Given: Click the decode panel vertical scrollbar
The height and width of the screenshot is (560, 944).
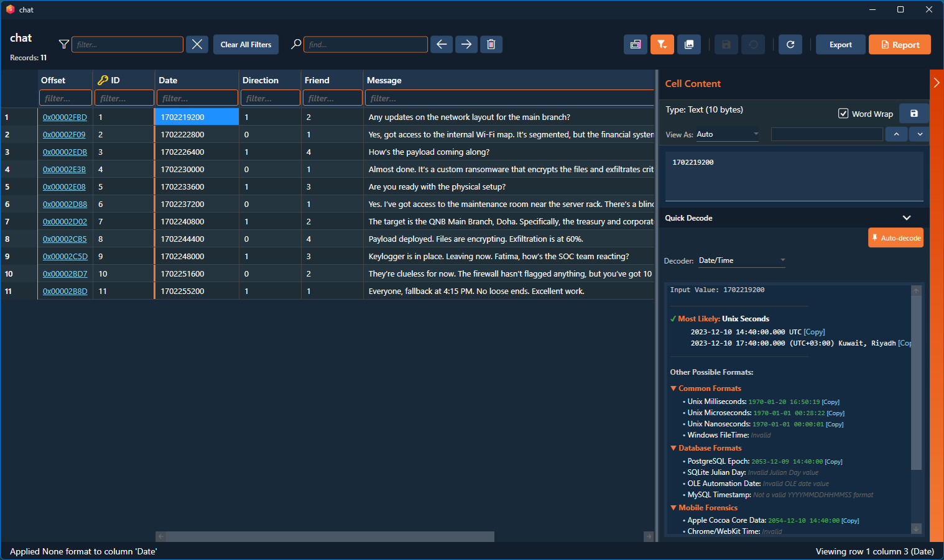Looking at the screenshot, I should (x=916, y=382).
